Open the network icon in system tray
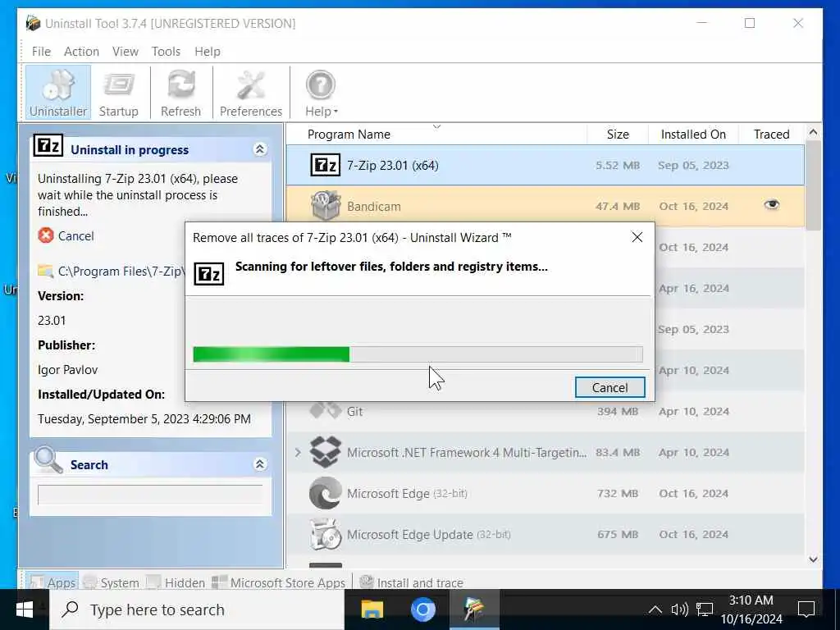 (705, 609)
